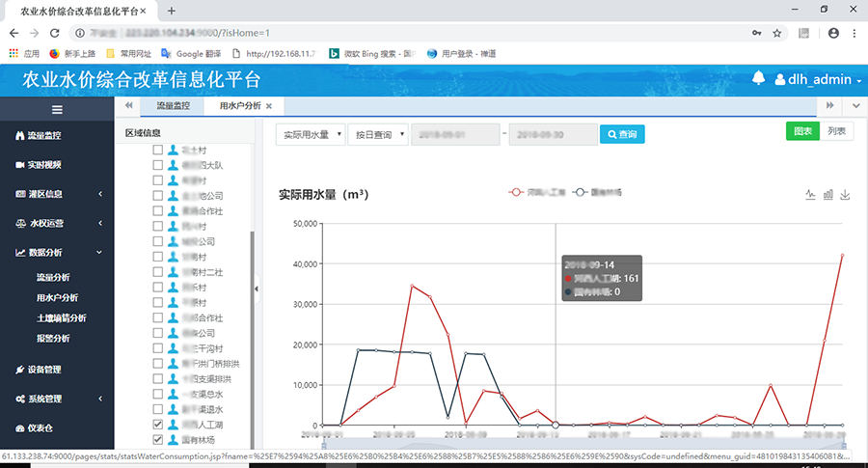Download the chart as image

pos(846,195)
